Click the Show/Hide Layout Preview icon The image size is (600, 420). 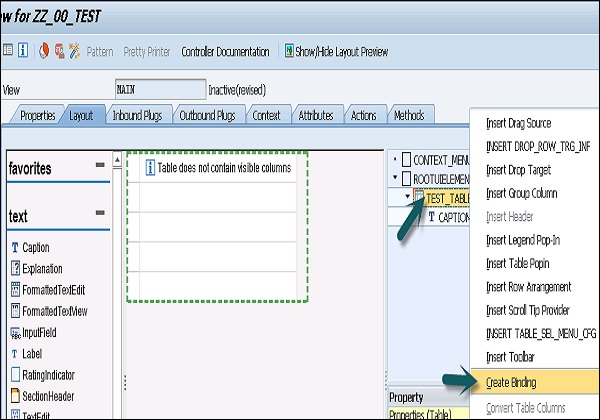(x=289, y=51)
